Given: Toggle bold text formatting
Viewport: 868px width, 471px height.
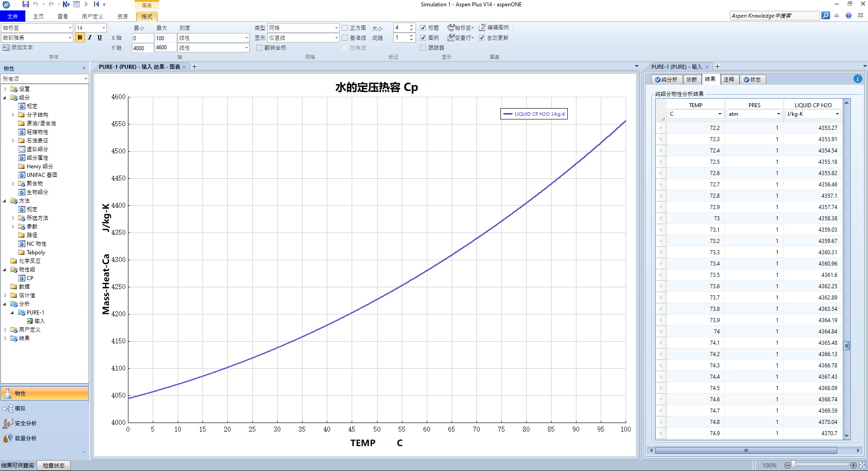Looking at the screenshot, I should pyautogui.click(x=80, y=38).
